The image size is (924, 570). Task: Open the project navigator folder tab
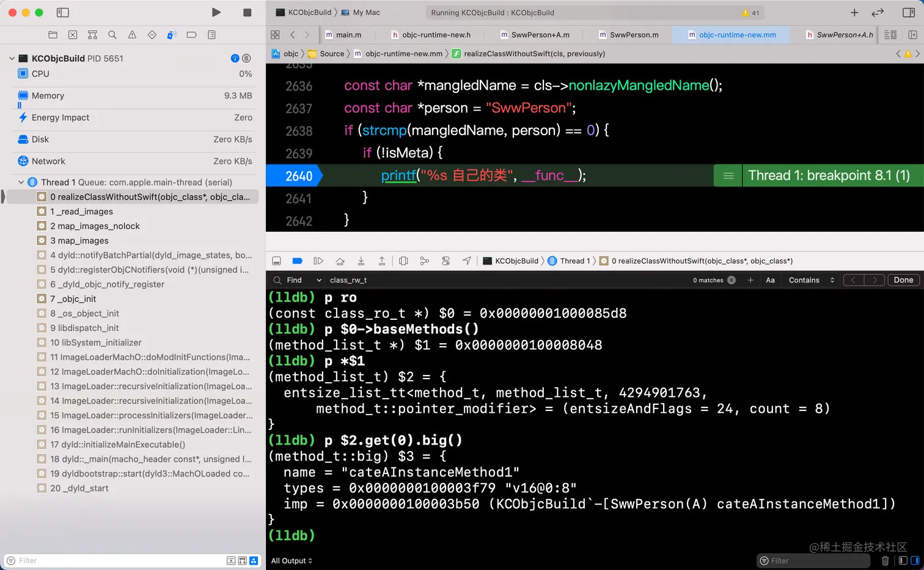53,35
